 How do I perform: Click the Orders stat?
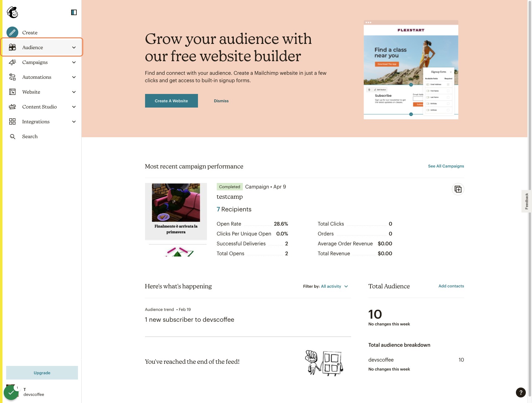click(355, 234)
